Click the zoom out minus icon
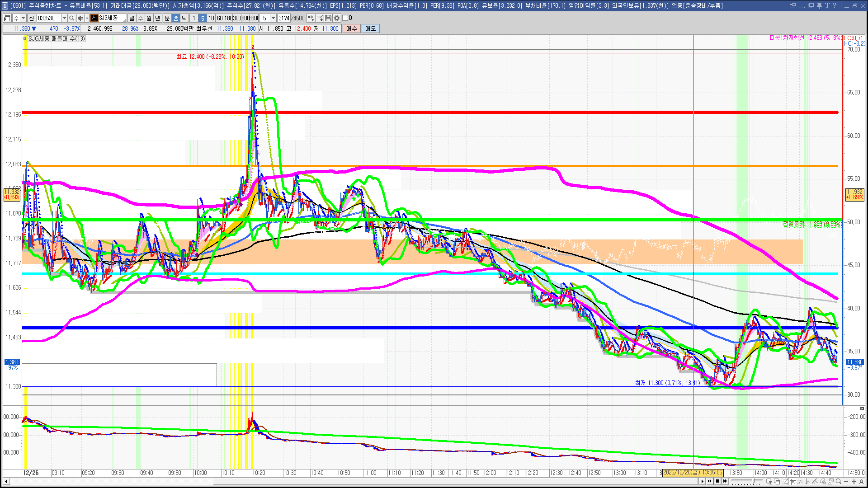868x488 pixels. tap(846, 482)
